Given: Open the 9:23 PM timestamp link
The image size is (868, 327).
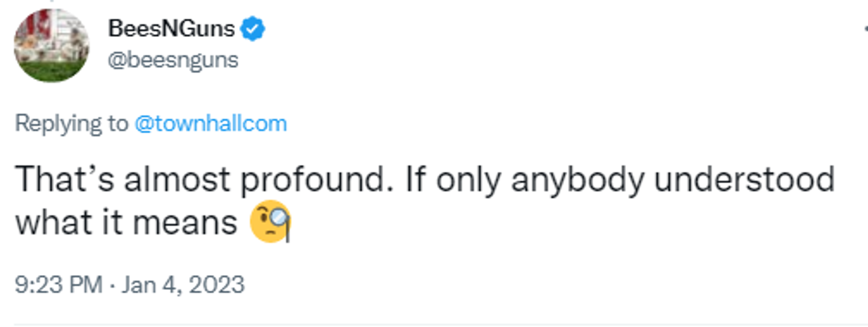Looking at the screenshot, I should [x=59, y=285].
